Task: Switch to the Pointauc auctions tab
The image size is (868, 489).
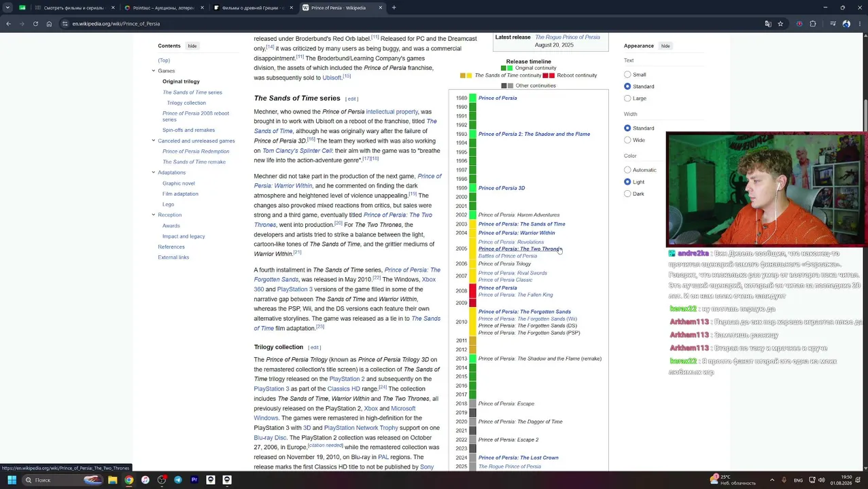Action: click(163, 7)
